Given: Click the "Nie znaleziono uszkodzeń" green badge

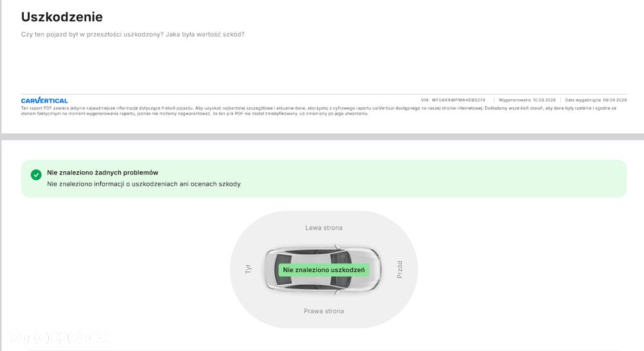Looking at the screenshot, I should pyautogui.click(x=324, y=270).
